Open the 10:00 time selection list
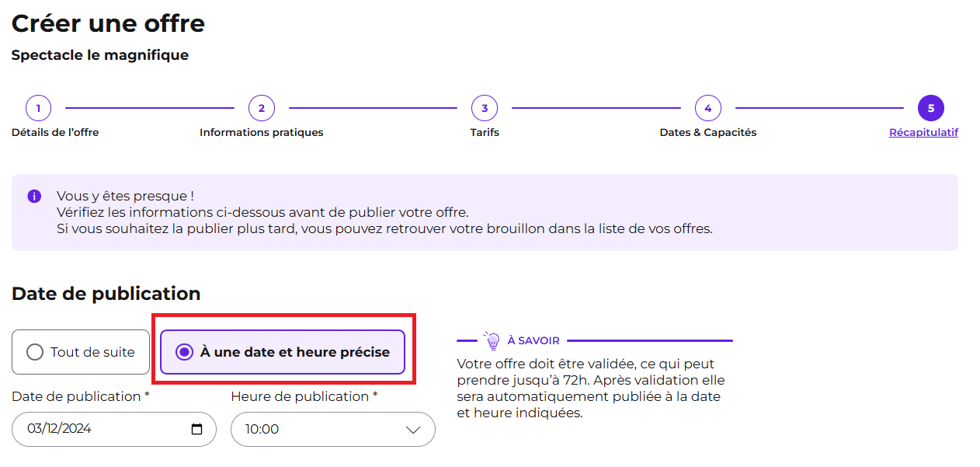The image size is (980, 467). (333, 429)
